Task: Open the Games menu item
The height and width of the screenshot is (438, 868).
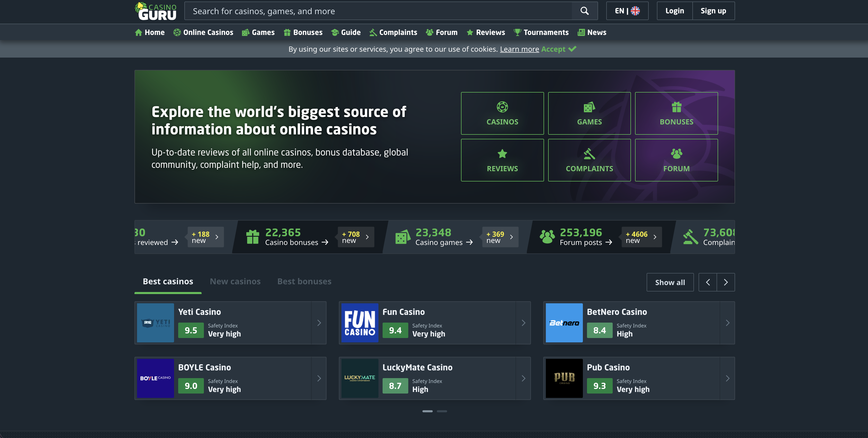Action: click(x=258, y=32)
